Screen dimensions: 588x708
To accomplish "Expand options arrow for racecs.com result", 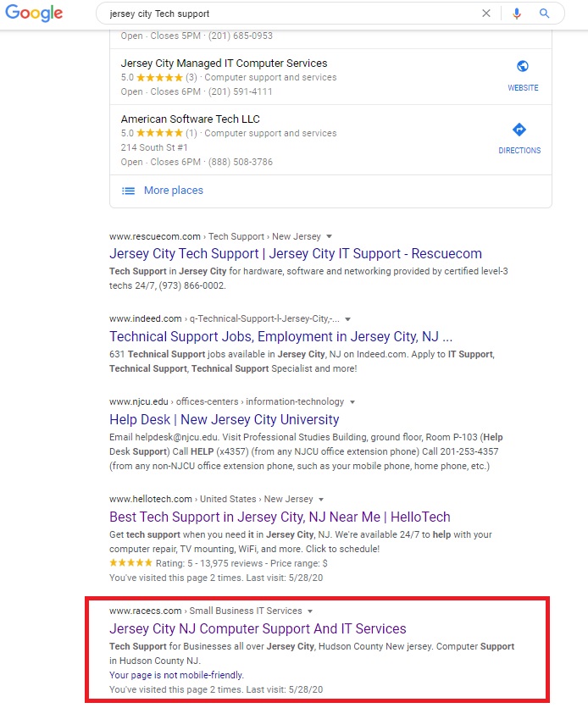I will (310, 611).
